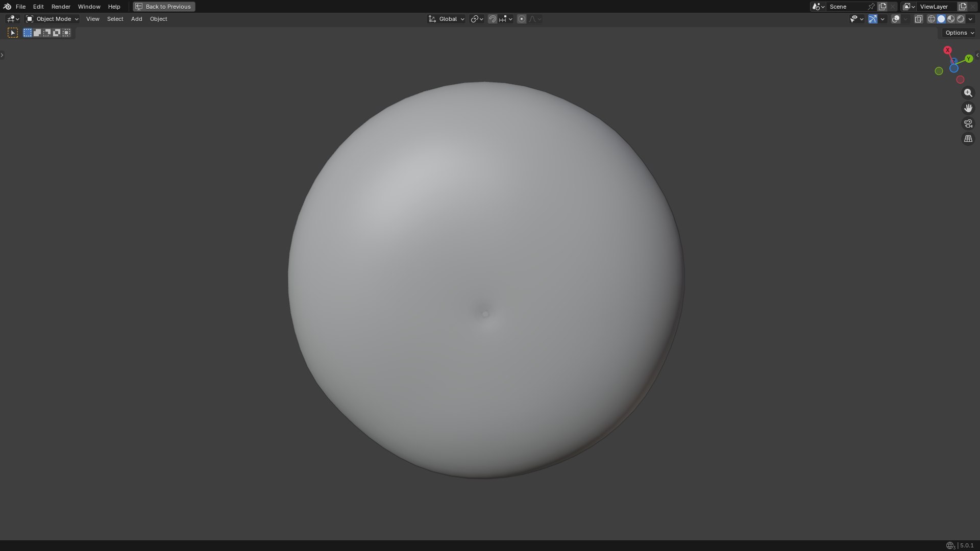The height and width of the screenshot is (551, 980).
Task: Open the snapping options dropdown
Action: click(505, 19)
